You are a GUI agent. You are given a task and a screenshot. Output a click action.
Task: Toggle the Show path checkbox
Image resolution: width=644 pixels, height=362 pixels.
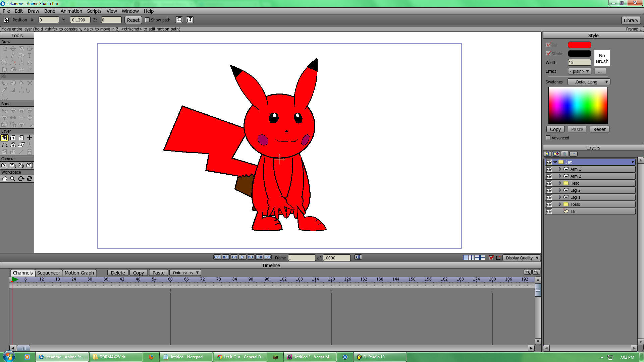coord(147,20)
